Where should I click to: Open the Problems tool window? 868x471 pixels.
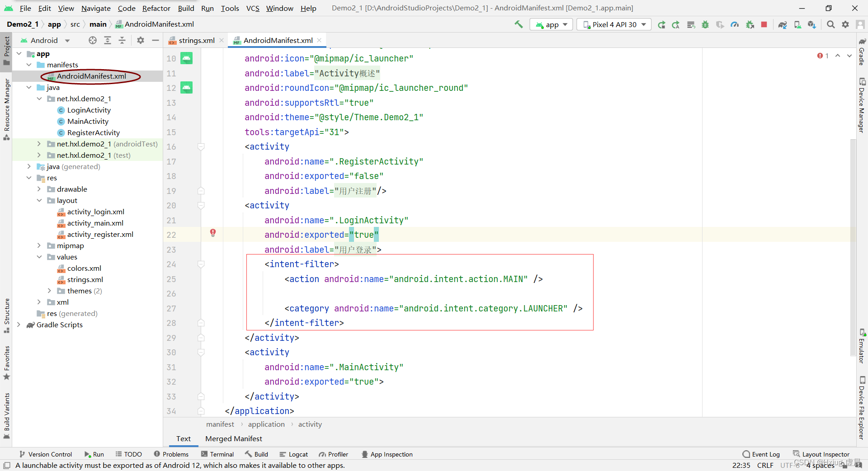[x=171, y=454]
